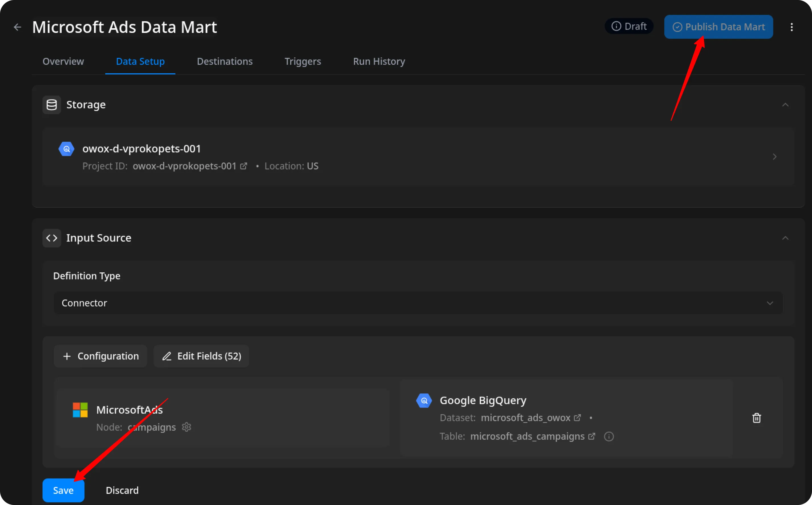Click the trash icon to delete connector

pos(757,418)
